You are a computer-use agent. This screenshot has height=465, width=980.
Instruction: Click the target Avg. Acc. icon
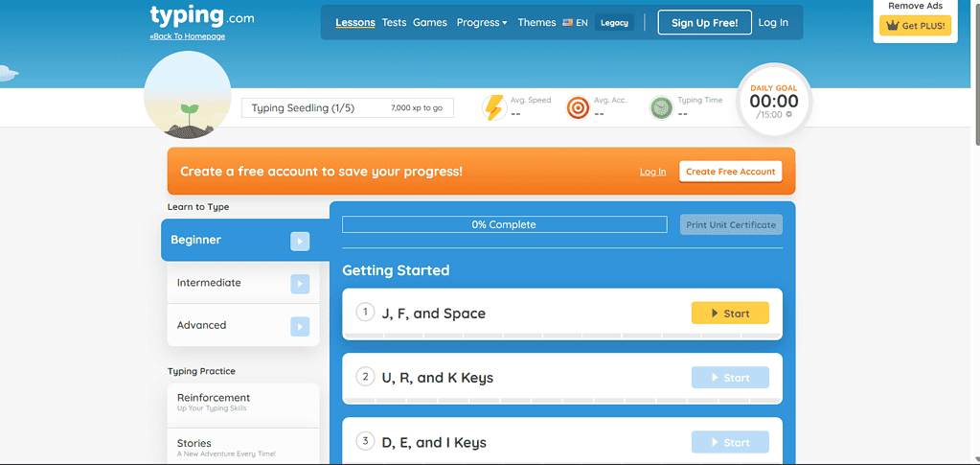click(x=578, y=107)
